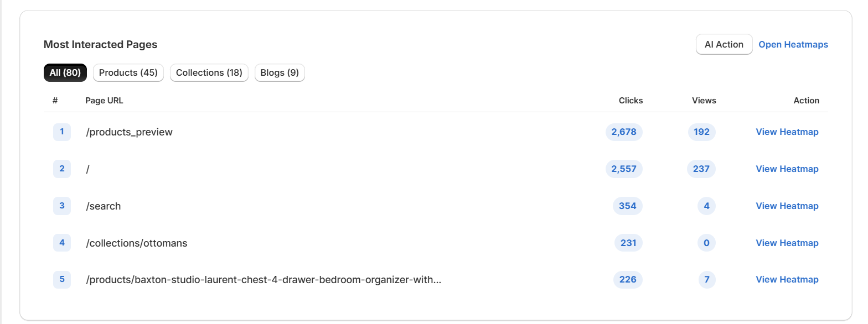This screenshot has height=324, width=868.
Task: Switch to the Blogs (9) filter tab
Action: pyautogui.click(x=280, y=72)
